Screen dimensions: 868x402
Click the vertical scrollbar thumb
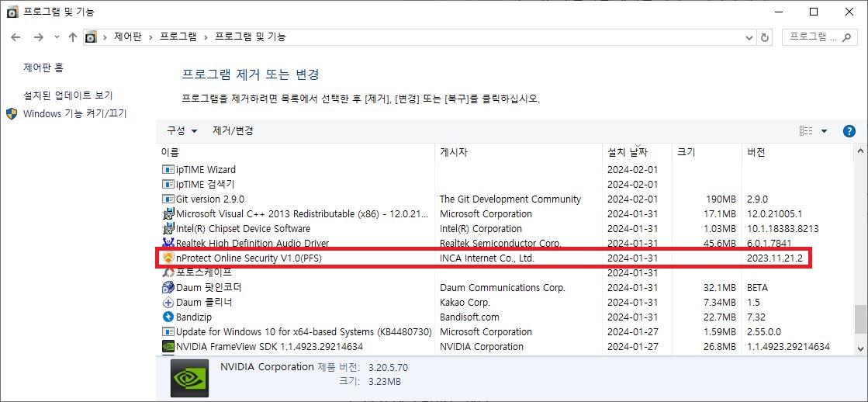pyautogui.click(x=860, y=321)
